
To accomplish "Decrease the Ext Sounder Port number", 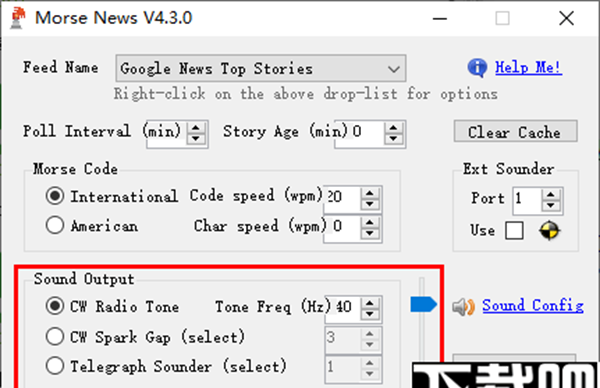I will (x=551, y=206).
